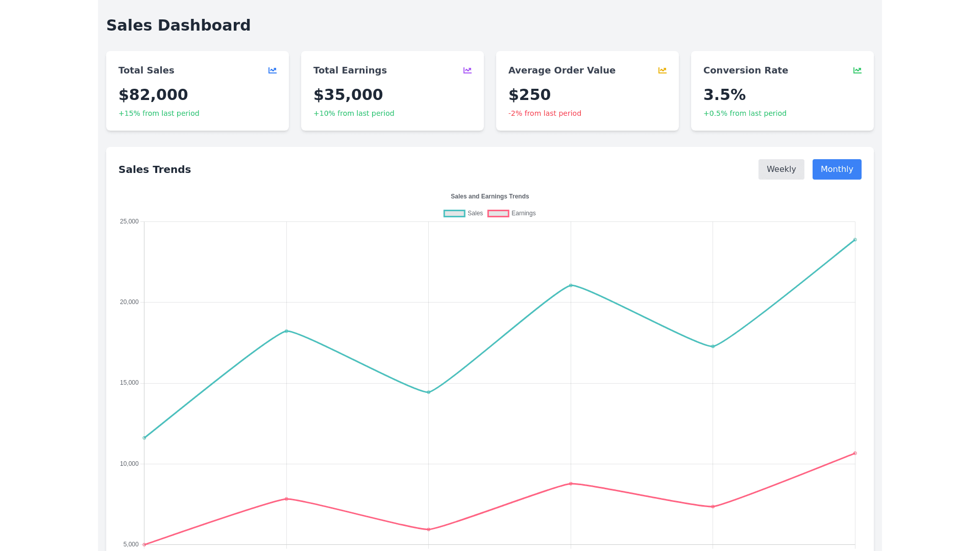Click the Sales Dashboard heading
Screen dimensions: 980x551
coord(178,26)
